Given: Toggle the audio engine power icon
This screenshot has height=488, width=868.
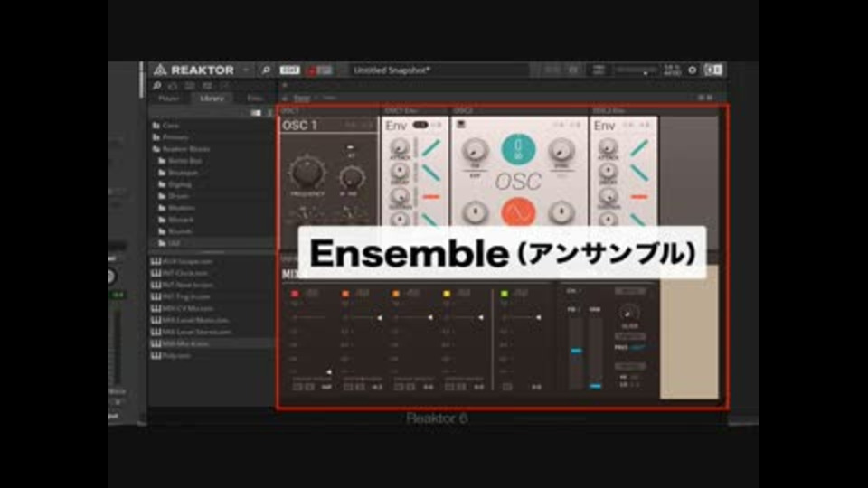Looking at the screenshot, I should coord(692,70).
